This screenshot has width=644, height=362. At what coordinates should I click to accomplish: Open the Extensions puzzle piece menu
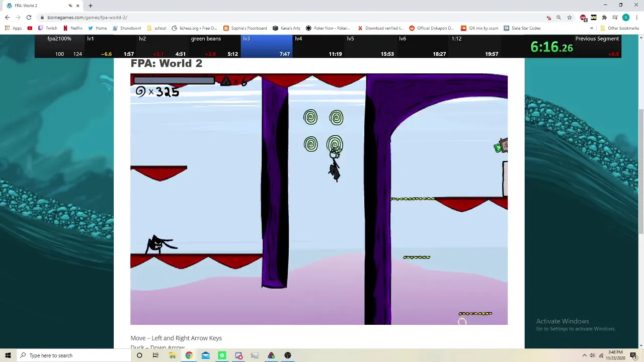coord(604,17)
